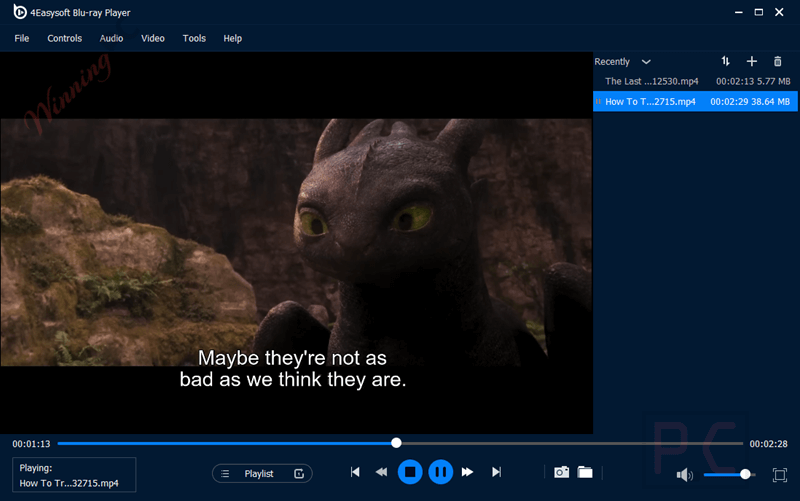Open the Audio menu
The width and height of the screenshot is (800, 501).
tap(111, 38)
